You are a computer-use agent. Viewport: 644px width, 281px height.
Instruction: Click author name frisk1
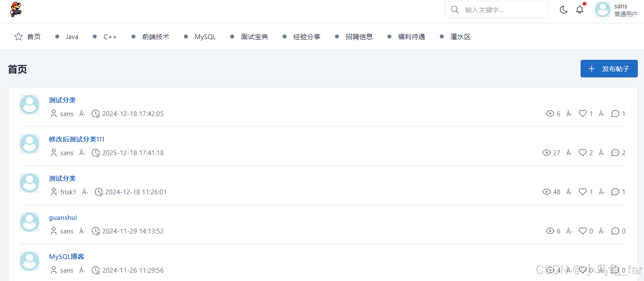(x=68, y=192)
